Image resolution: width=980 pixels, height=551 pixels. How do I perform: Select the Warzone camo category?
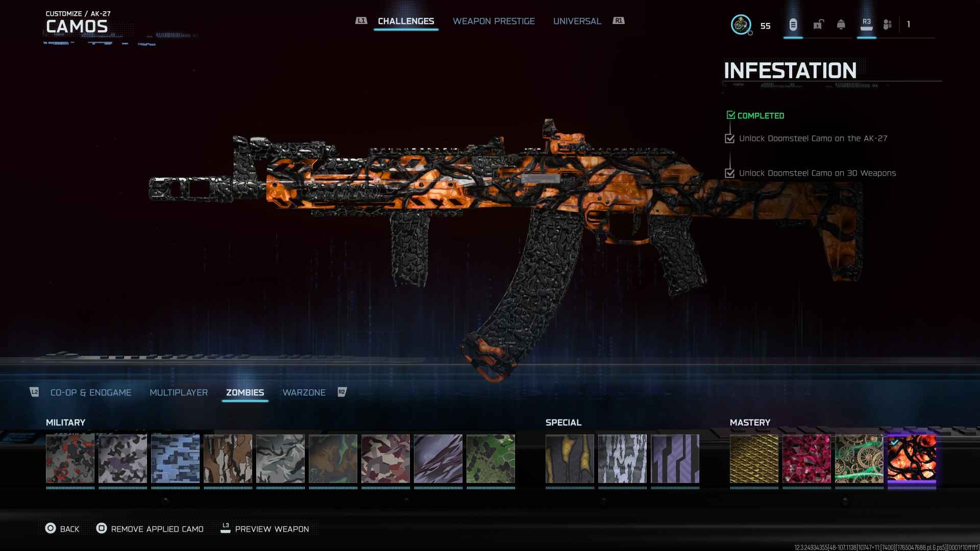coord(304,392)
